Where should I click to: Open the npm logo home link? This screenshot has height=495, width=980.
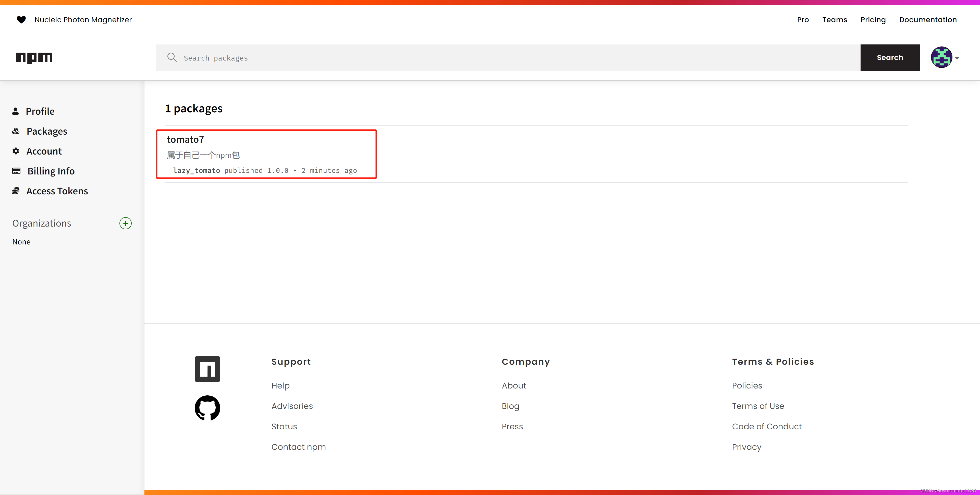(x=34, y=57)
